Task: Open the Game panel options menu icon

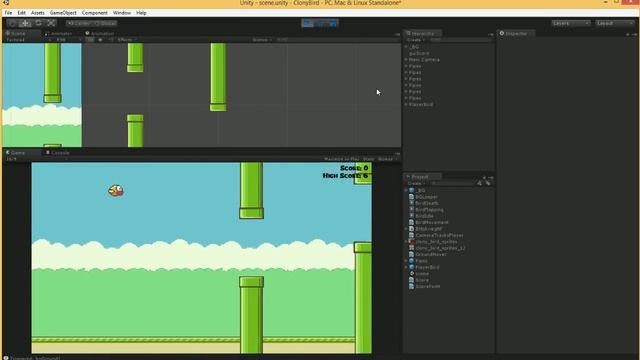Action: tap(397, 153)
